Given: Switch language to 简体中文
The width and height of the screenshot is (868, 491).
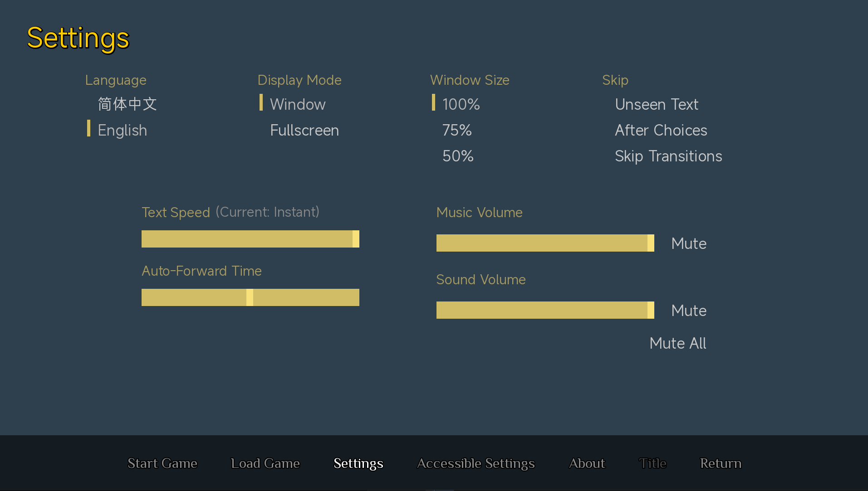Looking at the screenshot, I should coord(127,104).
